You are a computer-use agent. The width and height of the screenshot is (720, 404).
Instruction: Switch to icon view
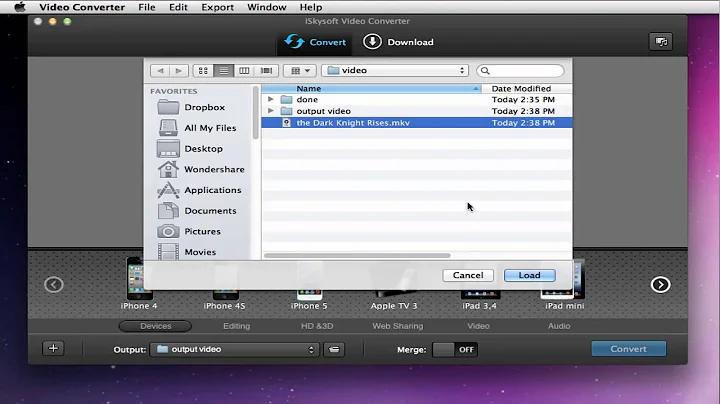[x=203, y=71]
